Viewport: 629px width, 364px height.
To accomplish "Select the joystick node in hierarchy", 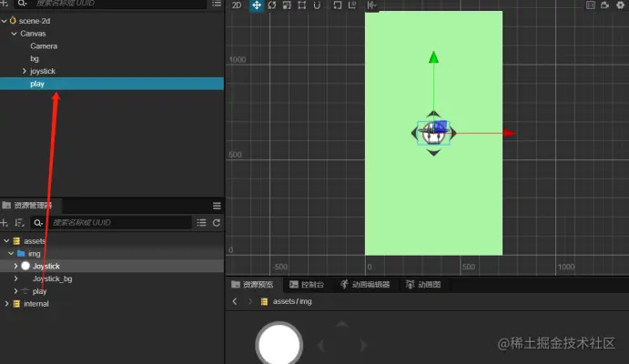I will tap(43, 71).
